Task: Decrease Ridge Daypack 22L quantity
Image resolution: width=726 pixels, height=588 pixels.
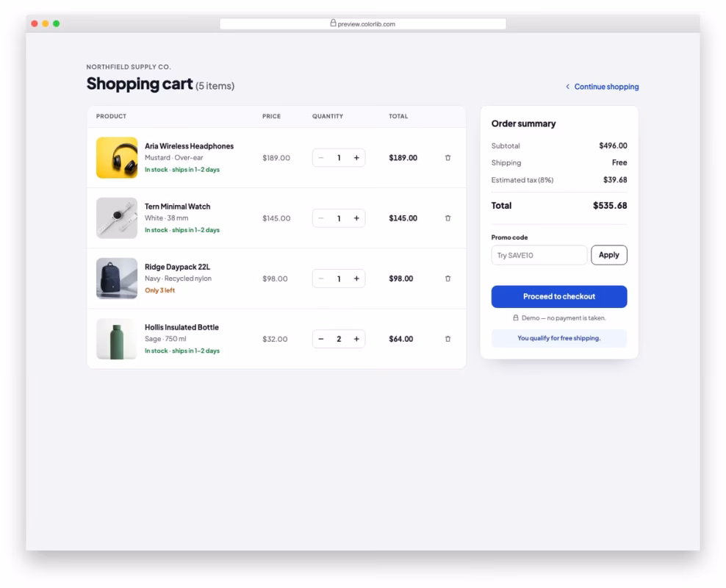Action: (321, 279)
